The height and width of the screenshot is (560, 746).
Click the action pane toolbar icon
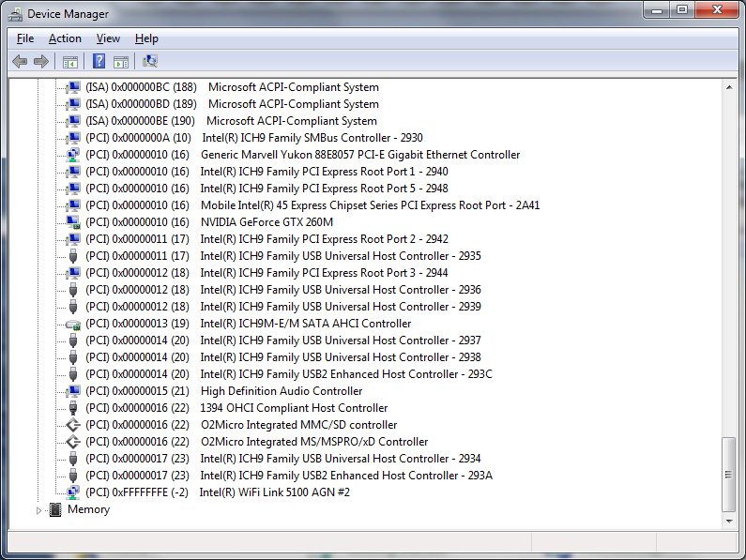click(x=121, y=61)
